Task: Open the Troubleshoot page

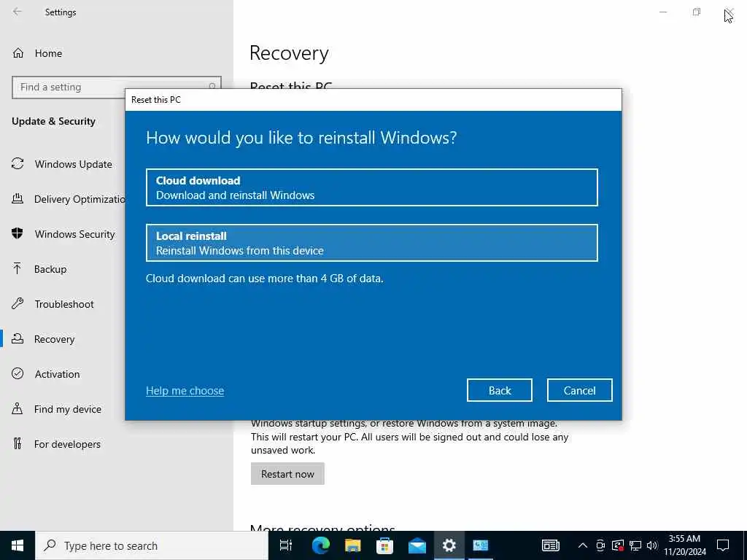Action: click(63, 304)
